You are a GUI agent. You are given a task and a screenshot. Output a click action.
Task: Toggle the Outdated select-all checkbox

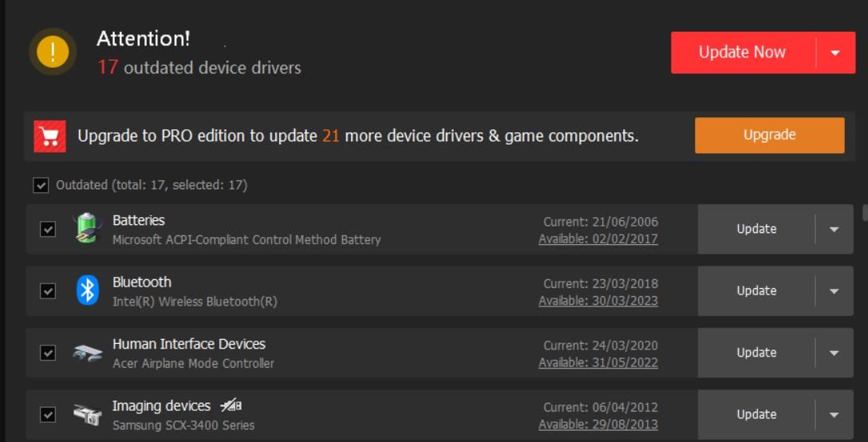(41, 185)
